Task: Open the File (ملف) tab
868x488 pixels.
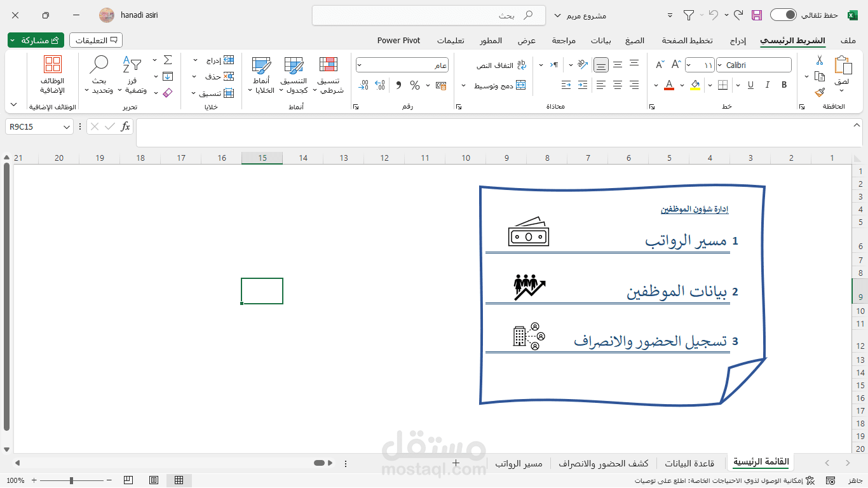Action: 848,40
